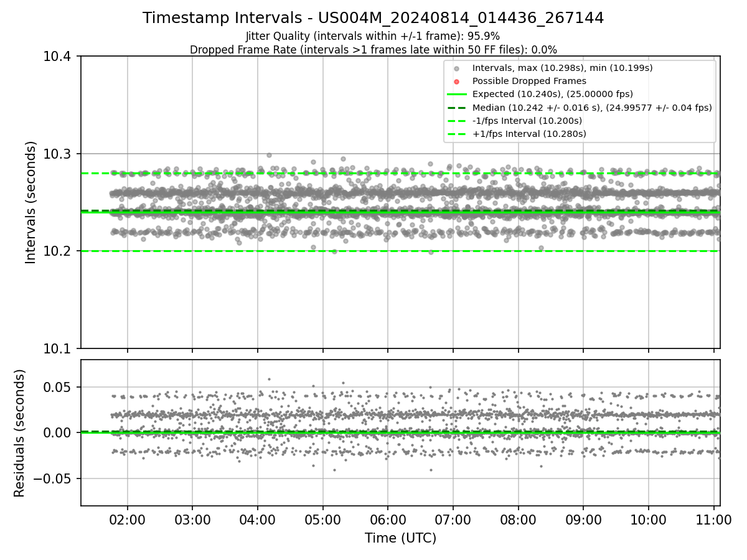Click the '11:00' time tick label
This screenshot has width=747, height=560.
click(x=714, y=520)
